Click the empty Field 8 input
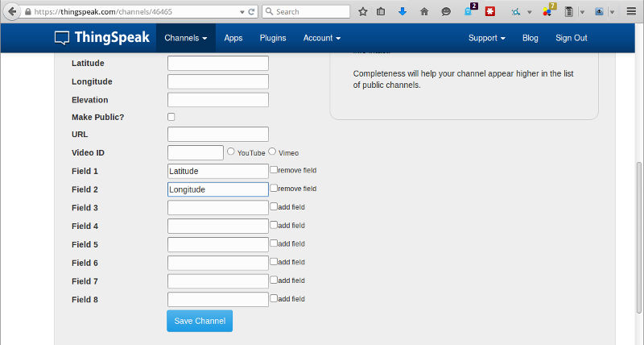The image size is (644, 345). coord(218,299)
